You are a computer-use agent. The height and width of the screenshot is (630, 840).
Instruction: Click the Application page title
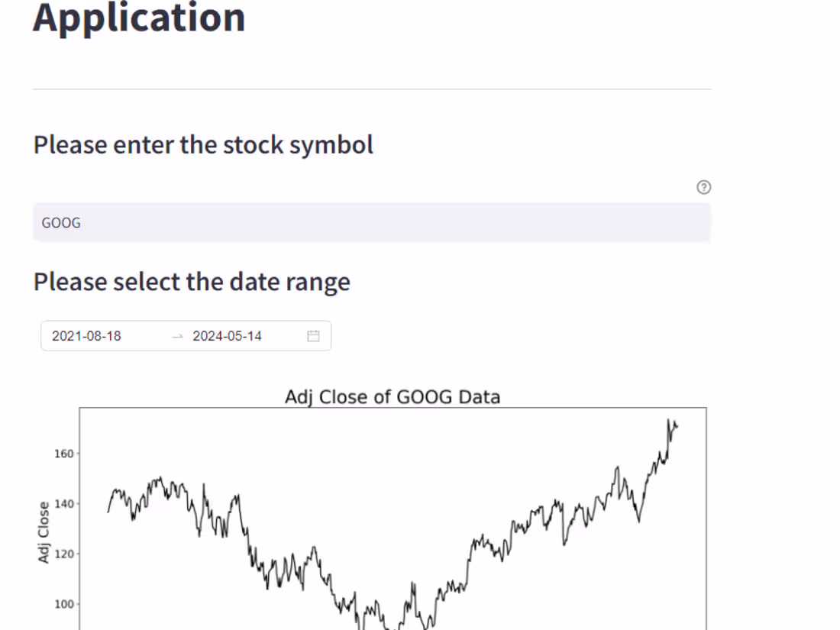point(138,18)
